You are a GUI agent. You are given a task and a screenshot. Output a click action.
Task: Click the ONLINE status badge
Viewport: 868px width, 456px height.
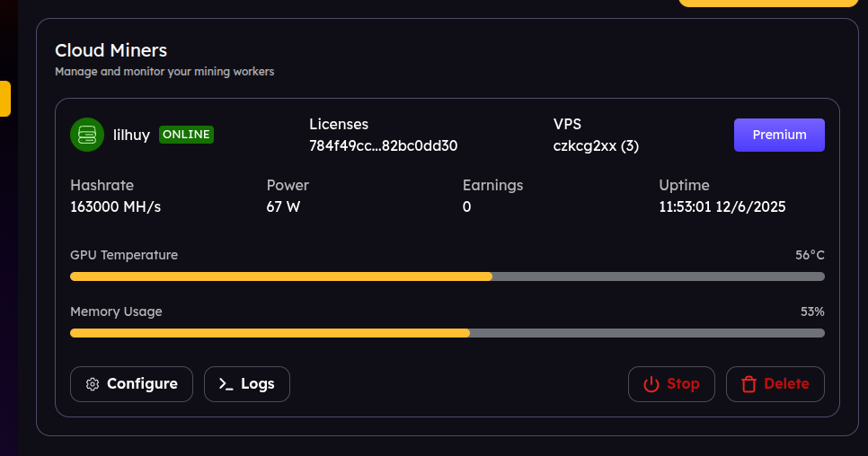point(186,135)
